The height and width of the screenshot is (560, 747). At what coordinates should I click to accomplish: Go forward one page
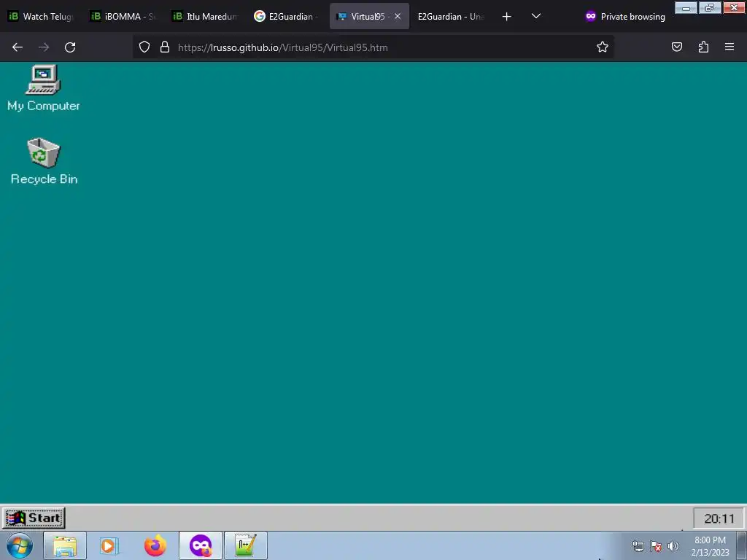[44, 47]
